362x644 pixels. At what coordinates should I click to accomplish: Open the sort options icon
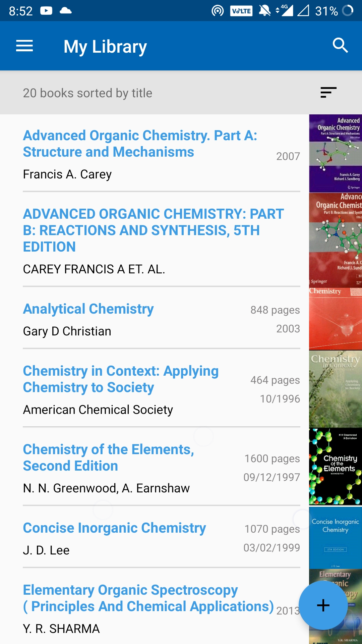(328, 92)
